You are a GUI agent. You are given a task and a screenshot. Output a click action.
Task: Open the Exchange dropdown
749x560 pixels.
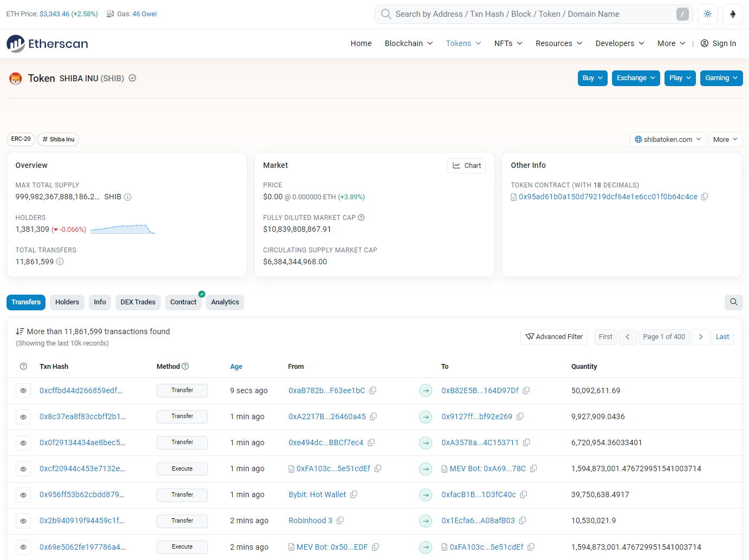636,78
